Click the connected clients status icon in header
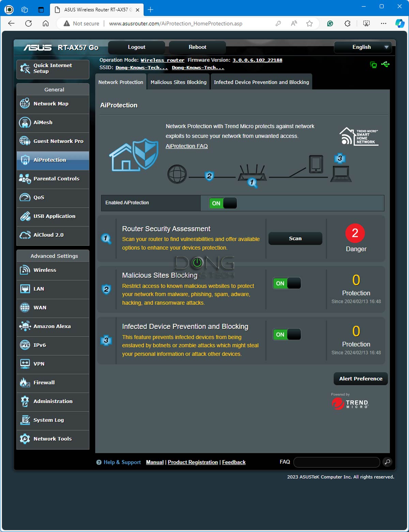This screenshot has height=532, width=409. point(374,65)
